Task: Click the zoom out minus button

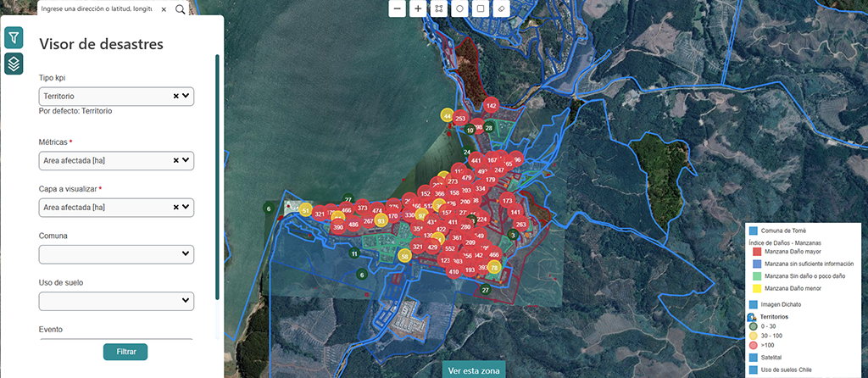Action: (398, 8)
